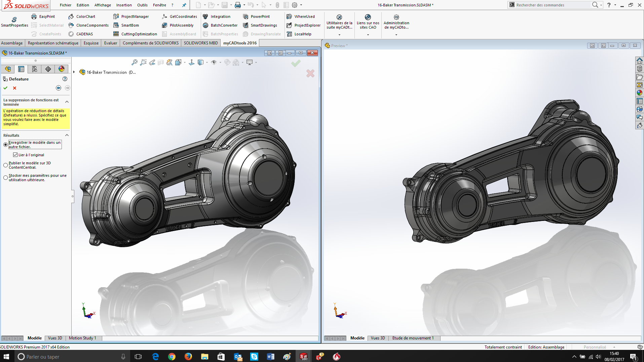The height and width of the screenshot is (362, 644).
Task: Switch to the ConfigurationManager tab icon
Action: pos(35,69)
